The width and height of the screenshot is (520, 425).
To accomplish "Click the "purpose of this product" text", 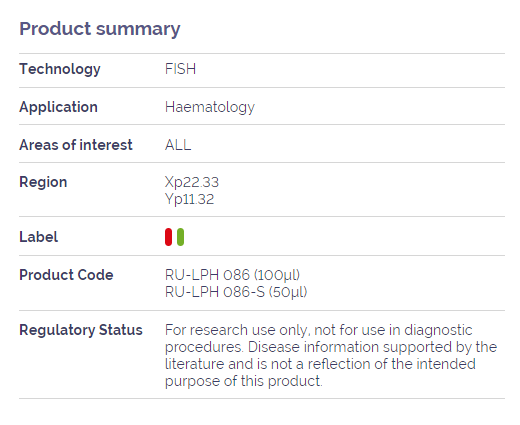I will [244, 381].
